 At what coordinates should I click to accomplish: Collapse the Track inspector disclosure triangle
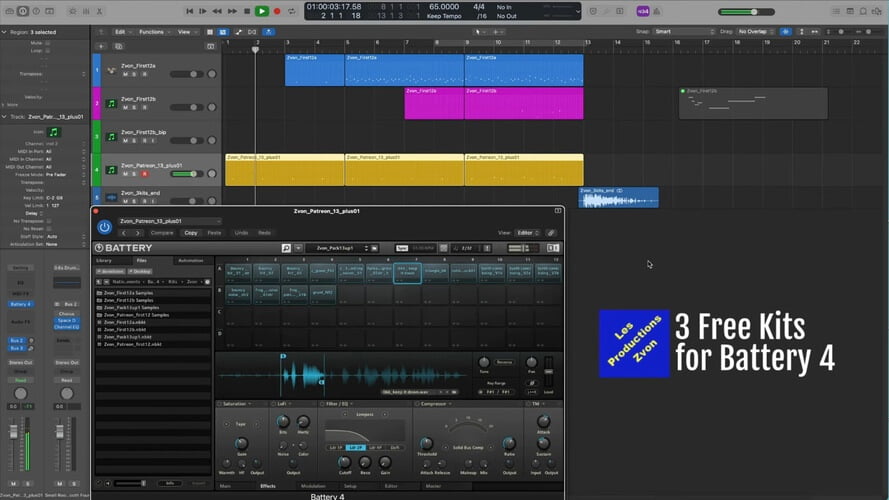(5, 117)
